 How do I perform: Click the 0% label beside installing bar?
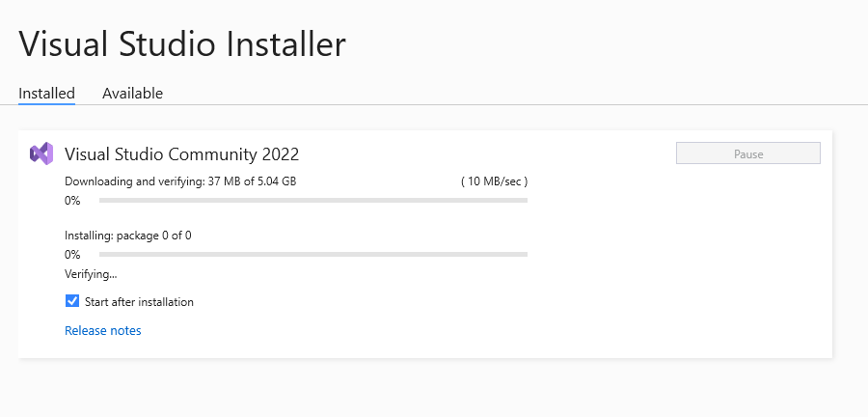coord(72,254)
